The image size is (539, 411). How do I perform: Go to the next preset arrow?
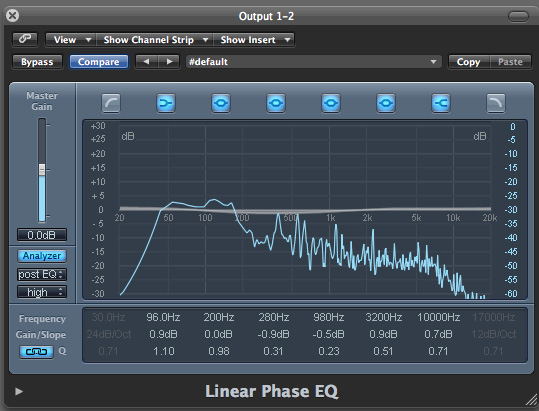pyautogui.click(x=169, y=62)
